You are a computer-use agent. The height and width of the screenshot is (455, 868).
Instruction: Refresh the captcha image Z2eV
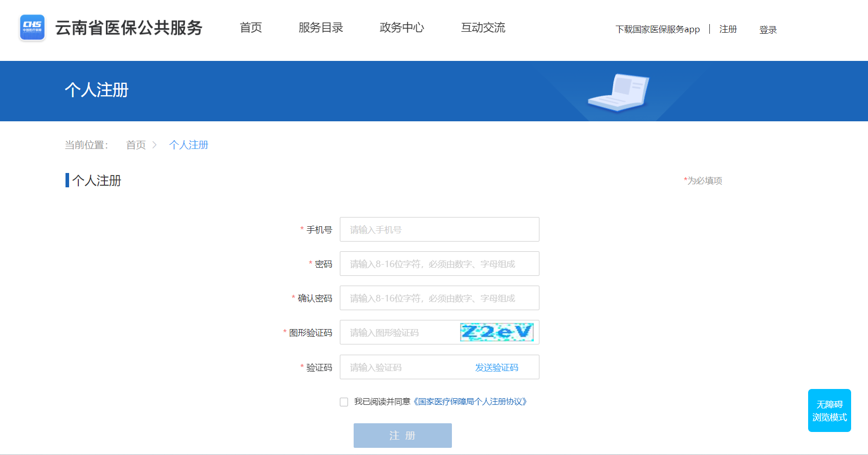496,332
